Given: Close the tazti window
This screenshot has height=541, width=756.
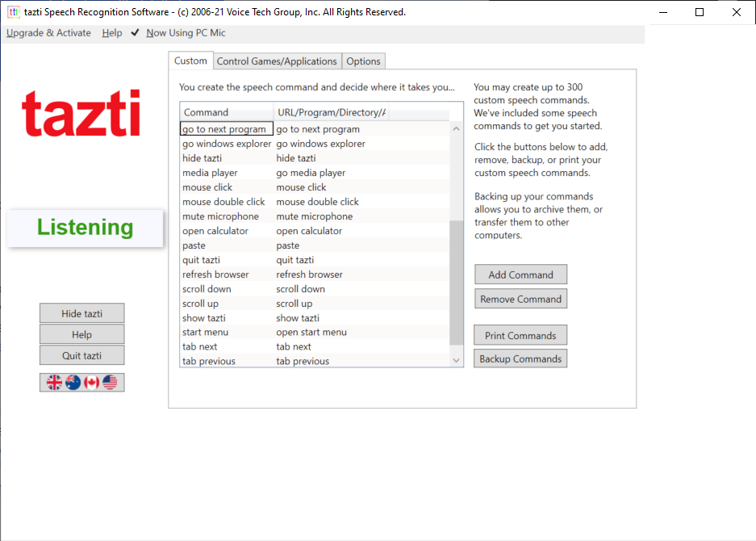Looking at the screenshot, I should tap(736, 12).
